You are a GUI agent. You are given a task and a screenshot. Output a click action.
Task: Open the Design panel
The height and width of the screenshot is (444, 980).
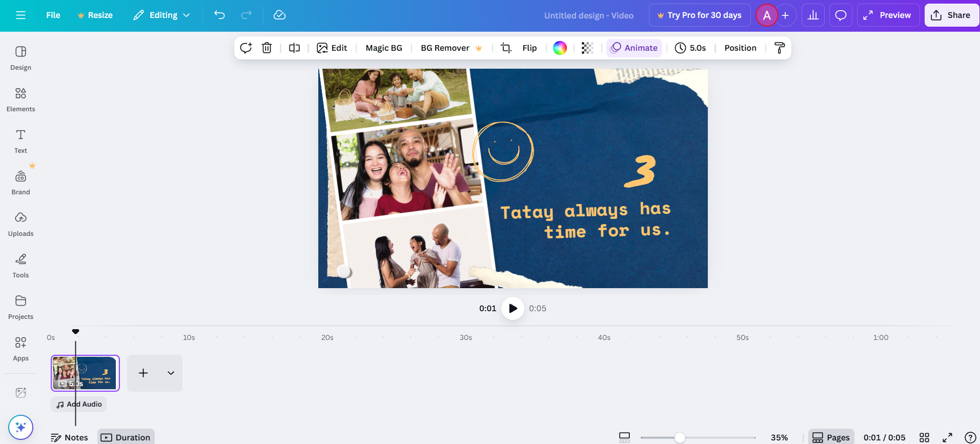tap(21, 58)
